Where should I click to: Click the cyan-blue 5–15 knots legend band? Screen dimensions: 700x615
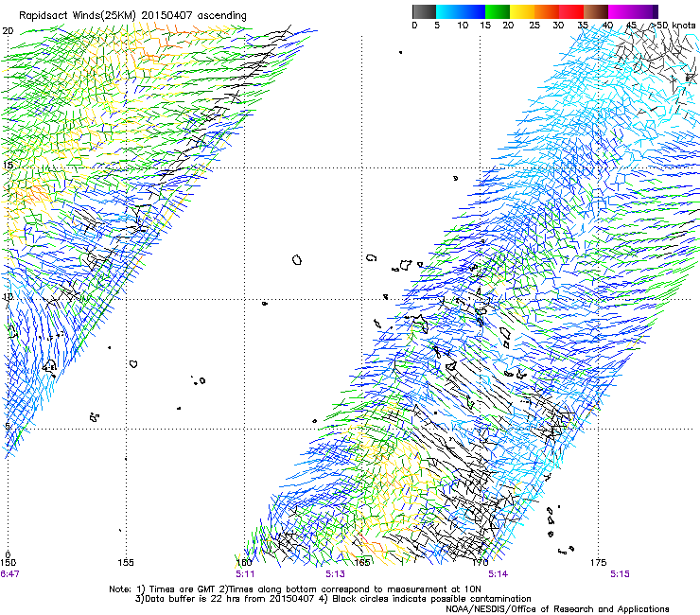click(461, 11)
